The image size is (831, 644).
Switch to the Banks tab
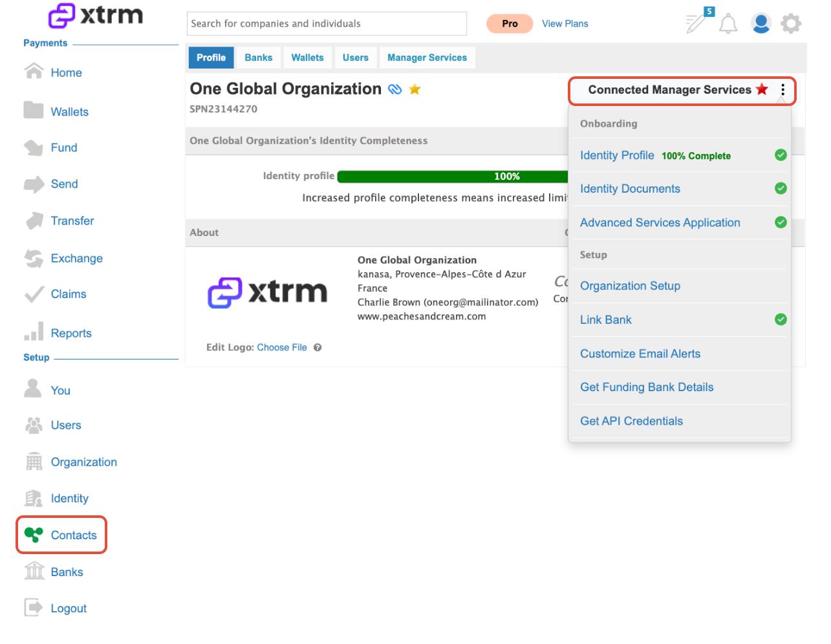(x=259, y=58)
